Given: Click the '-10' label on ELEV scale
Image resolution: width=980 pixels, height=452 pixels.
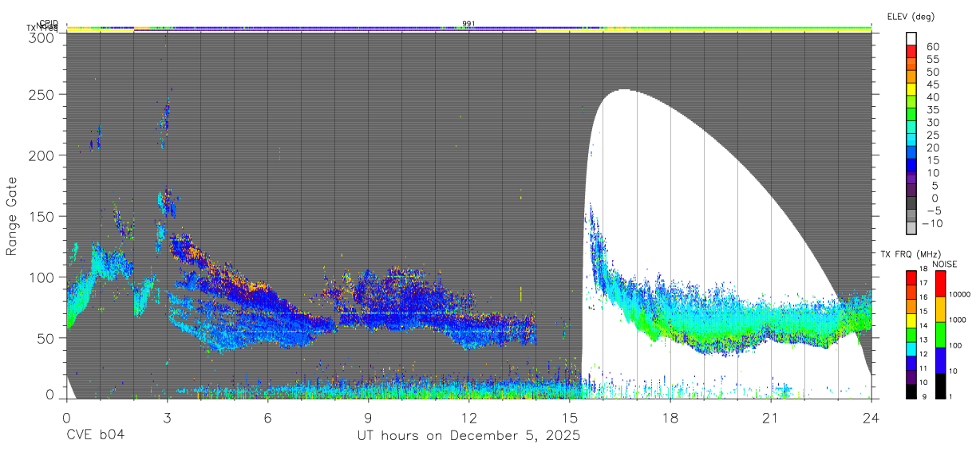Looking at the screenshot, I should (932, 225).
